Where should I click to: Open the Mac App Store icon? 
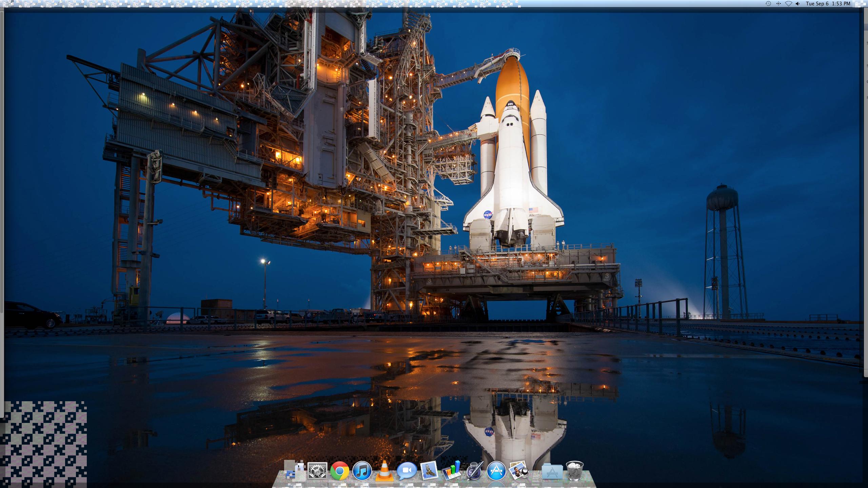tap(496, 471)
